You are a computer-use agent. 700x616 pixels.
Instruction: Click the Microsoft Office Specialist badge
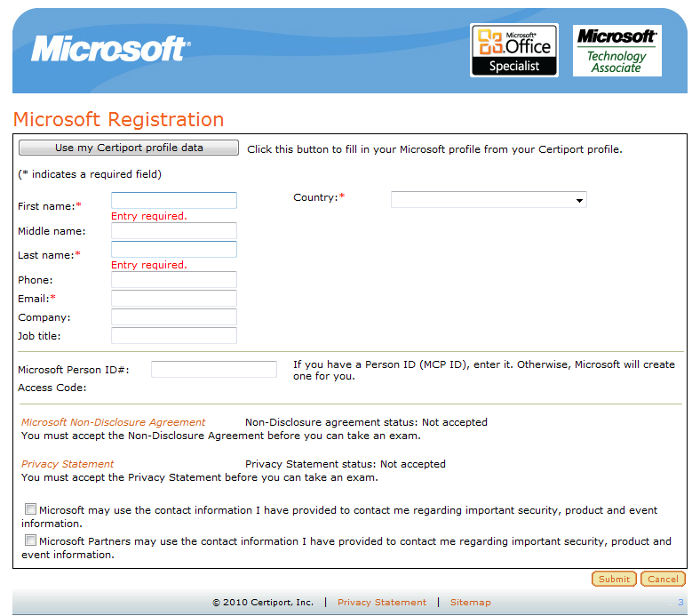pos(513,51)
